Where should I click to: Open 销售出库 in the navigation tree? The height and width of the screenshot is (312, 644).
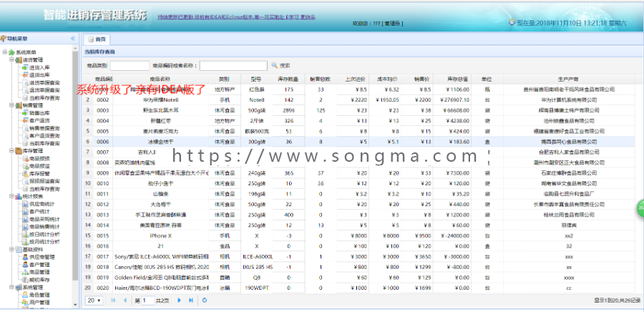tap(40, 113)
